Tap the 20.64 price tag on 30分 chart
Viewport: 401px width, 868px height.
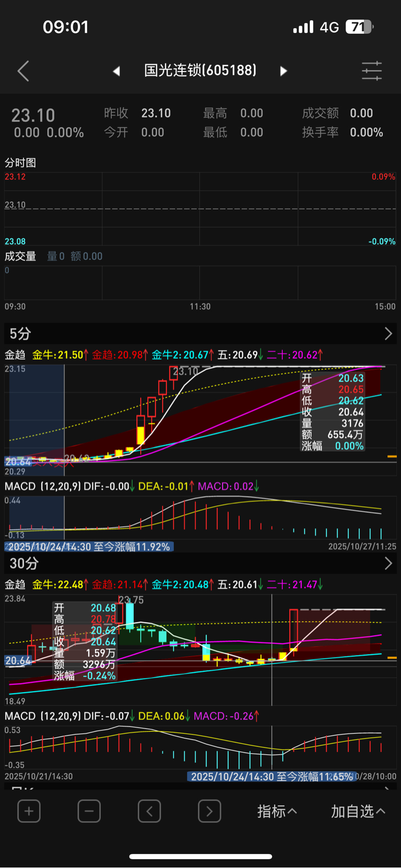(x=18, y=661)
